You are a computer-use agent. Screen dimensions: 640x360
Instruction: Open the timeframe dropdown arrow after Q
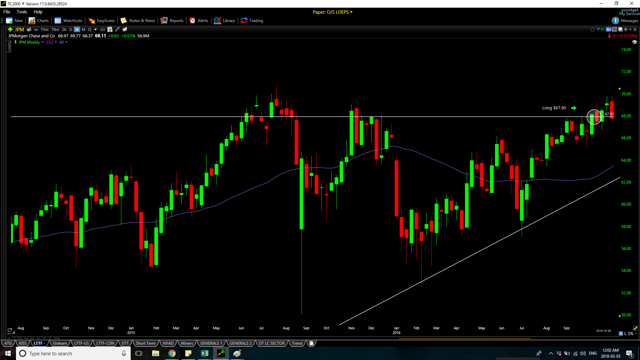pos(96,29)
